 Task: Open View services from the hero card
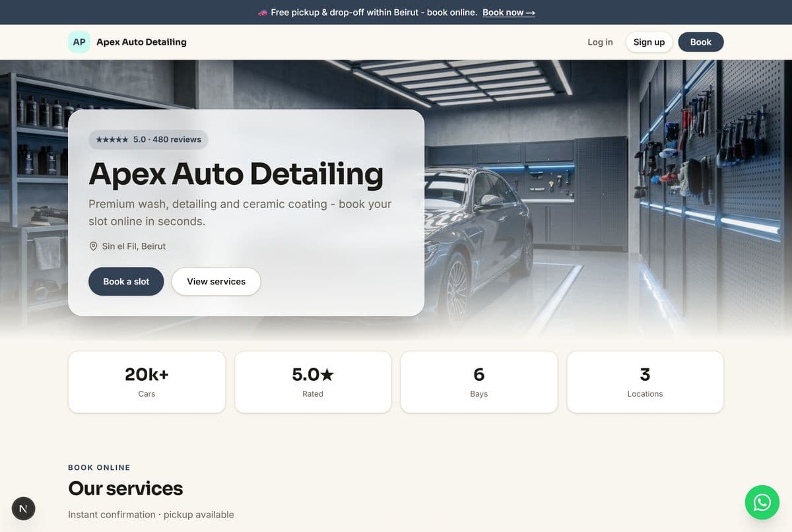pos(216,281)
